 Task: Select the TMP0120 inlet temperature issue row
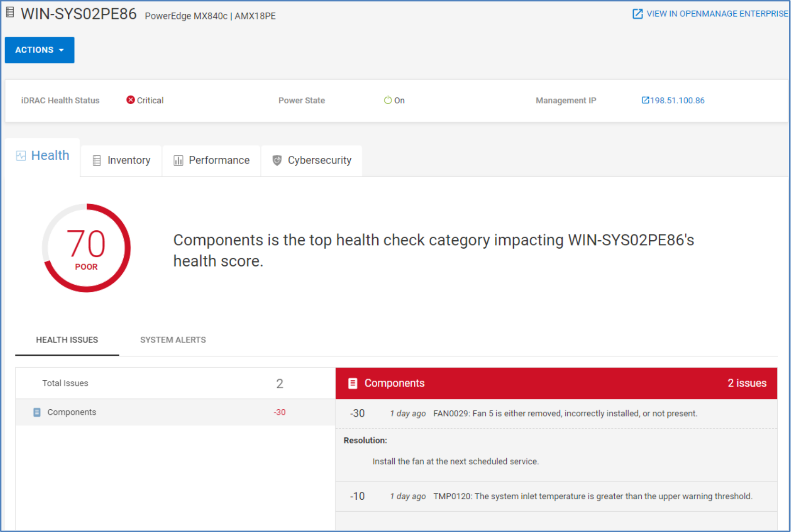(x=556, y=496)
